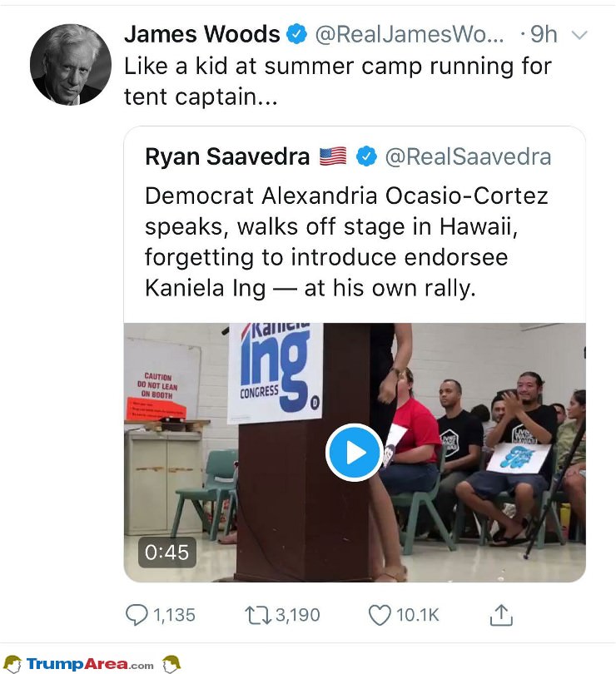This screenshot has height=674, width=616.
Task: Expand tweet options chevron next to 9h
Action: tap(580, 35)
